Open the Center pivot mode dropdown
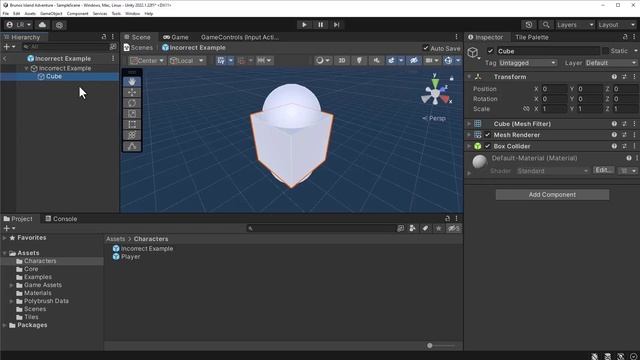The image size is (640, 360). (147, 60)
